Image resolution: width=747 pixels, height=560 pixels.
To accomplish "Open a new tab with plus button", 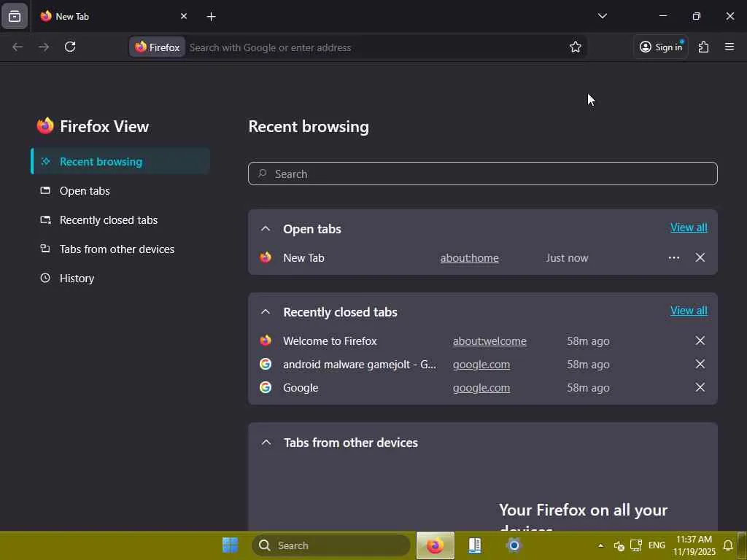I will [211, 17].
